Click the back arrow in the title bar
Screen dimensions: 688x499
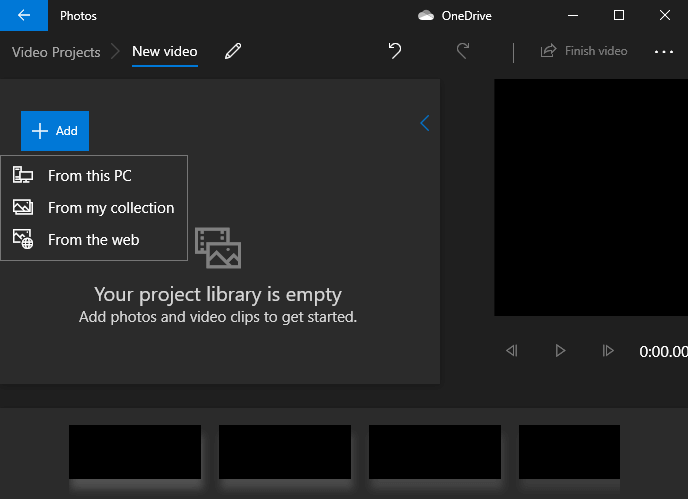click(x=24, y=15)
